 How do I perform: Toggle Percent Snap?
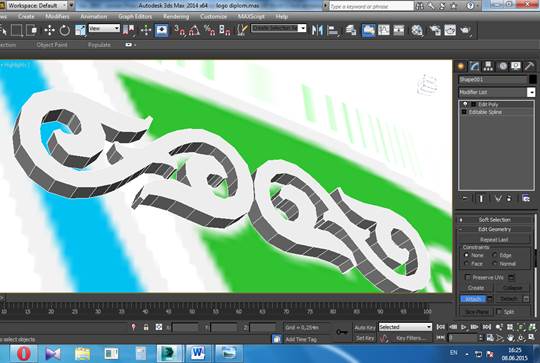(209, 30)
